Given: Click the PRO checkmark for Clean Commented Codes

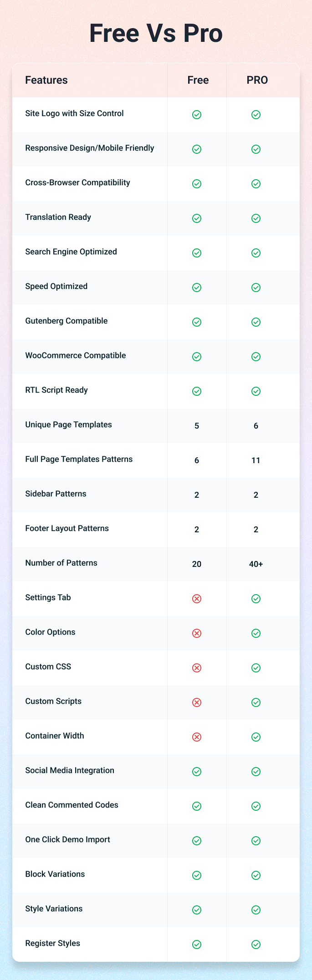Looking at the screenshot, I should [x=256, y=806].
